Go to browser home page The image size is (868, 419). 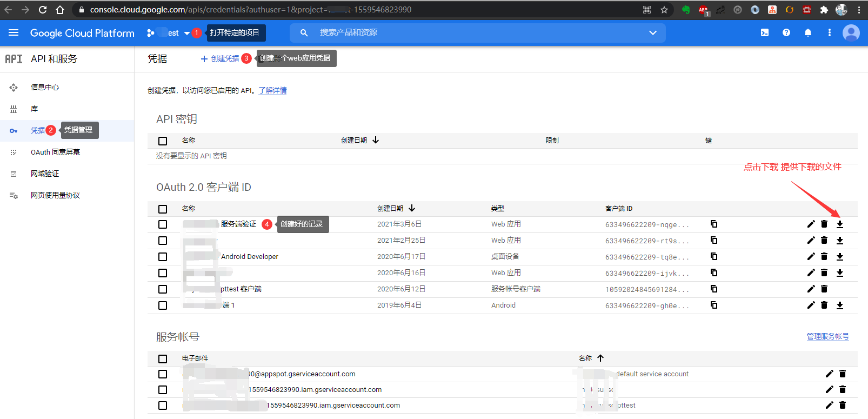[60, 10]
